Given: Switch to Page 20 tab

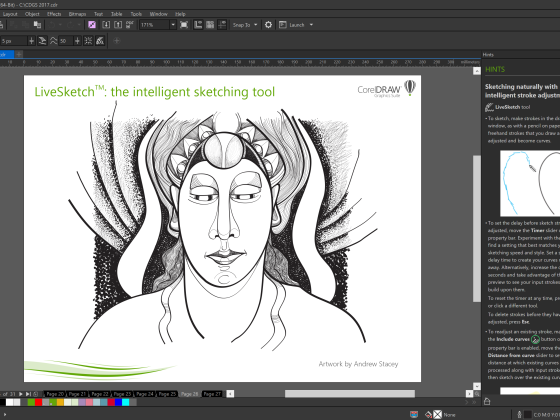Looking at the screenshot, I should [55, 394].
